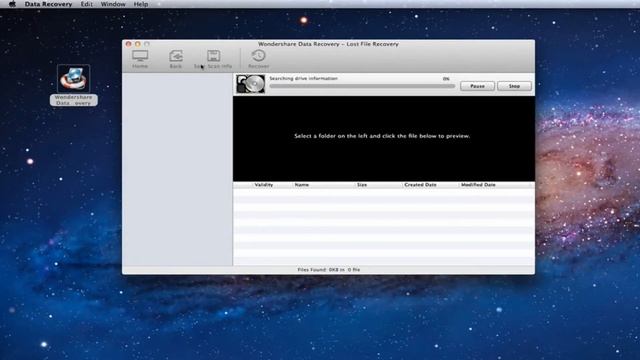Go to the Home toolbar icon
The height and width of the screenshot is (360, 640).
140,59
